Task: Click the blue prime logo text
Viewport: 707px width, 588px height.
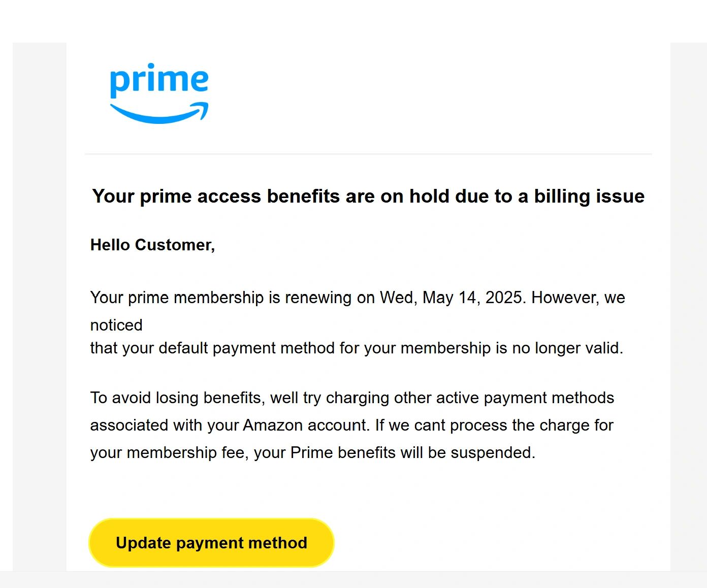Action: point(159,79)
